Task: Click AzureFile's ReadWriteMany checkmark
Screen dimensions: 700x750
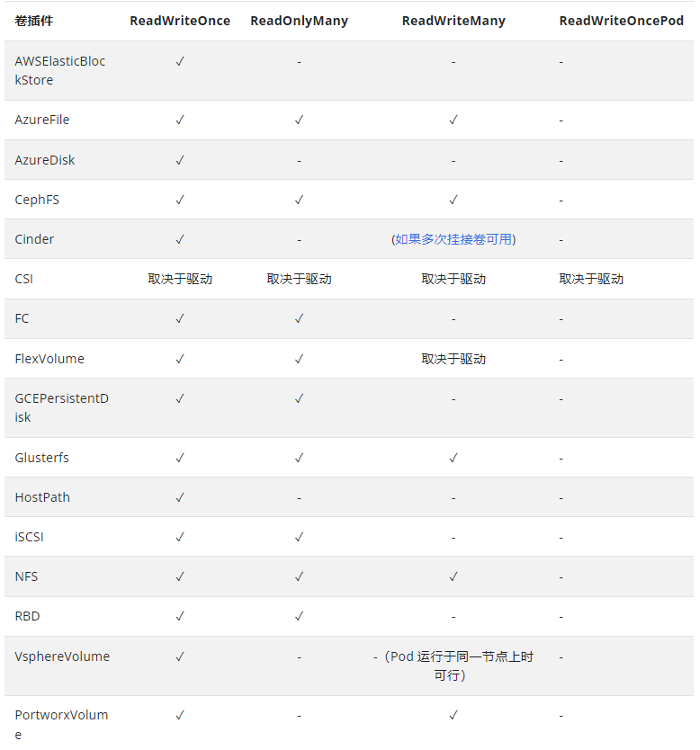Action: (x=453, y=120)
